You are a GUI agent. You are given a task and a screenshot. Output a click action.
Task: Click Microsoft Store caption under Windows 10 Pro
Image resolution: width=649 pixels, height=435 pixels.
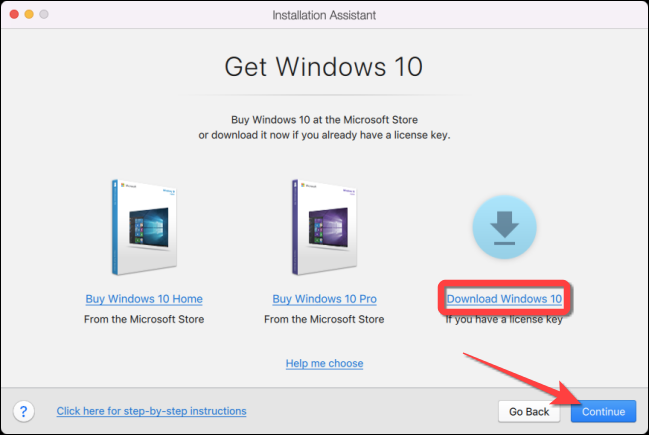point(324,320)
